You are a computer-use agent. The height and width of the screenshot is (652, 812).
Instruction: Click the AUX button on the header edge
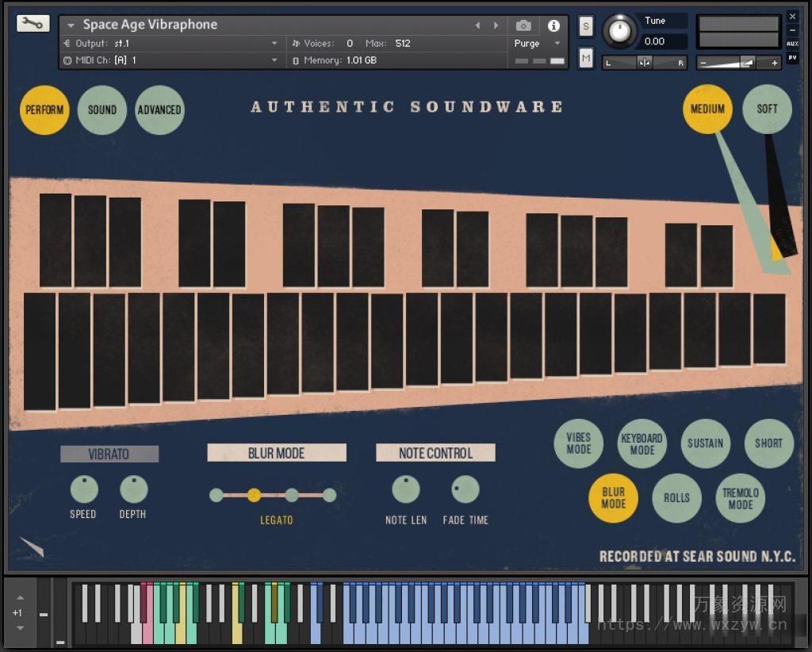(793, 44)
